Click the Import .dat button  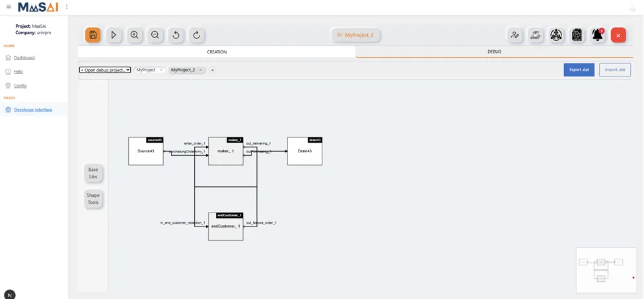click(615, 70)
